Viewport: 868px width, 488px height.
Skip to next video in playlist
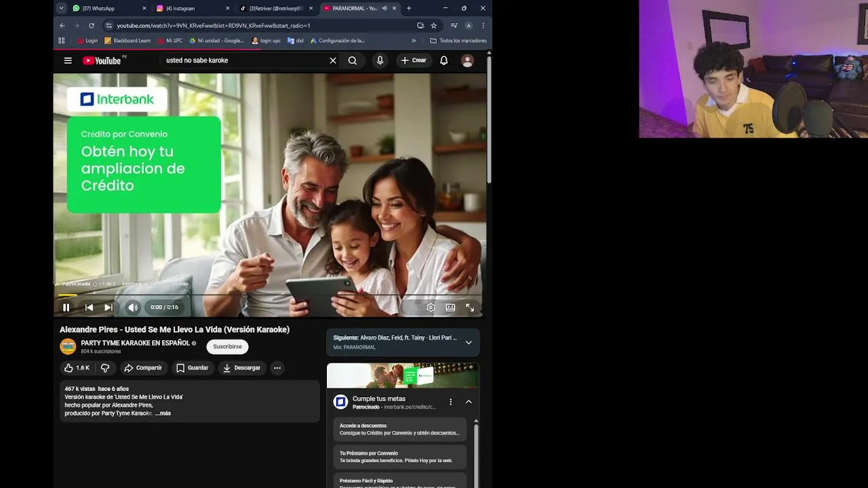click(x=108, y=307)
